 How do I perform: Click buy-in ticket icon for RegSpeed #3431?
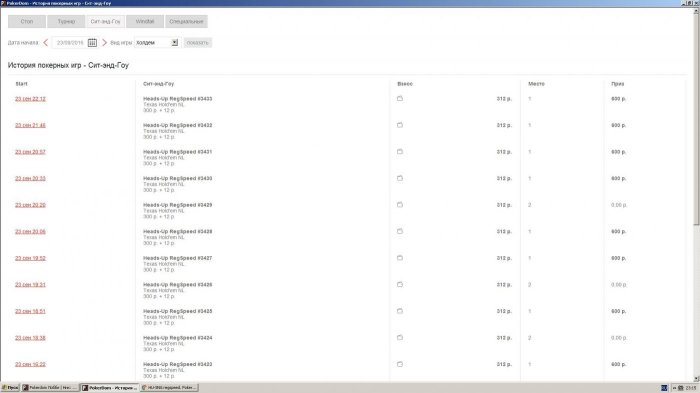click(x=400, y=151)
